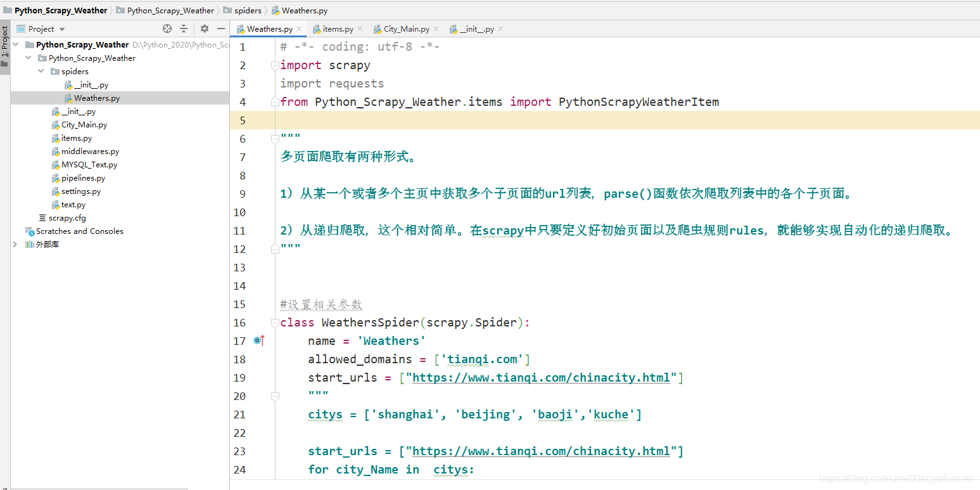
Task: Select pipelines.py in the Project tree
Action: (x=79, y=178)
